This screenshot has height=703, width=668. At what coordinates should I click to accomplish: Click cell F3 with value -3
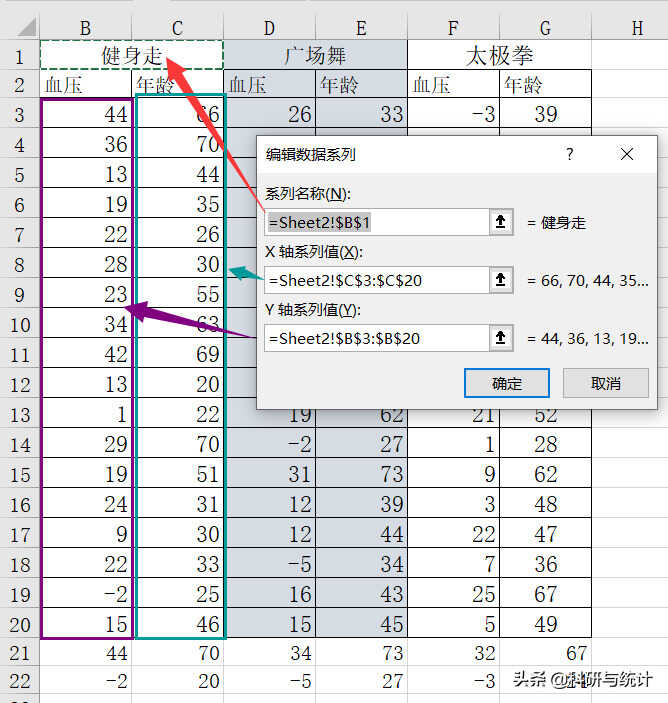(453, 113)
